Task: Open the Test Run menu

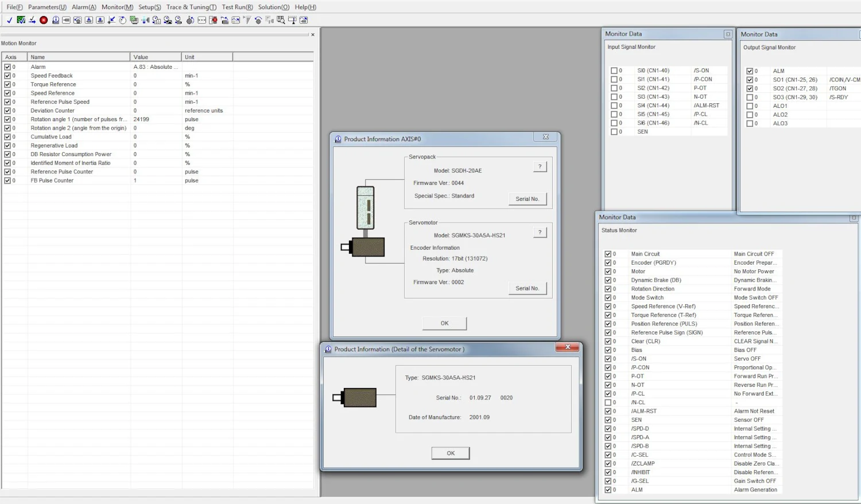Action: click(x=237, y=7)
